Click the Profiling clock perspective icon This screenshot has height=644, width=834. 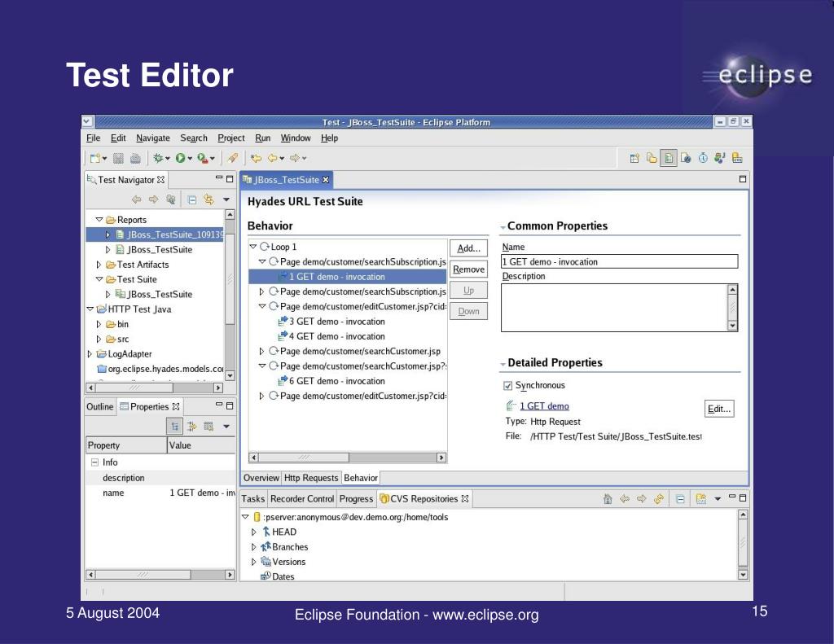point(703,158)
